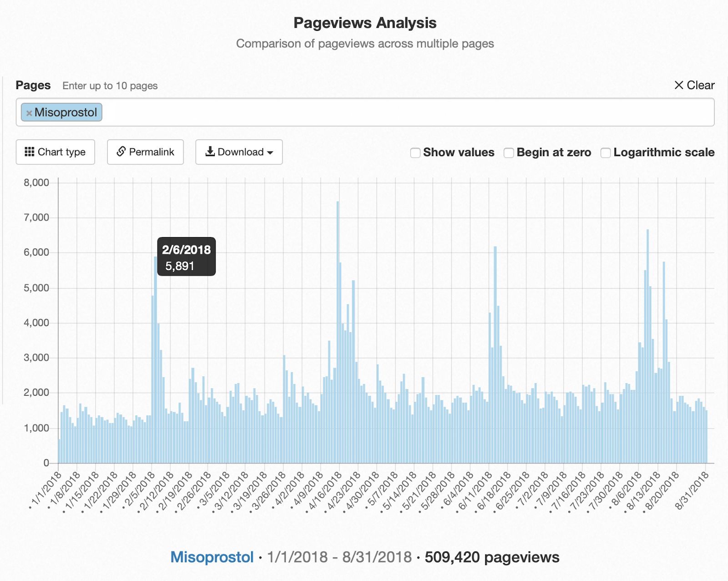Select the Misoprostol tag label

coord(66,112)
